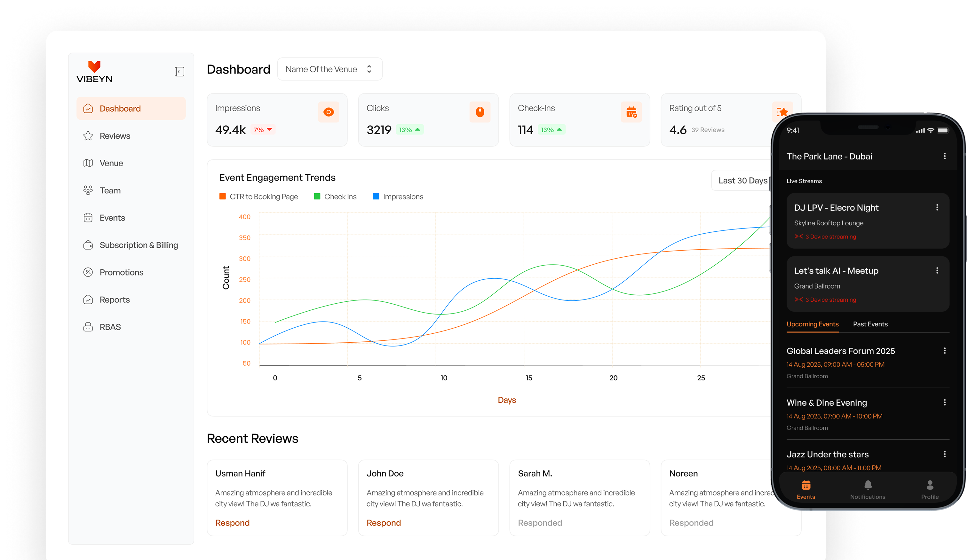Switch to the Past Events tab
This screenshot has height=560, width=968.
pyautogui.click(x=870, y=324)
